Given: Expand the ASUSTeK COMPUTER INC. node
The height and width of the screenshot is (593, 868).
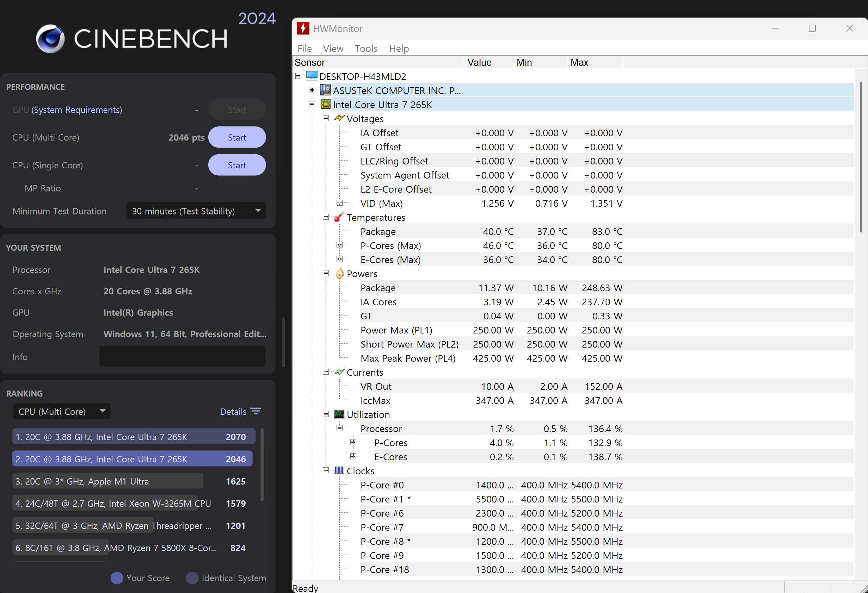Looking at the screenshot, I should click(312, 90).
